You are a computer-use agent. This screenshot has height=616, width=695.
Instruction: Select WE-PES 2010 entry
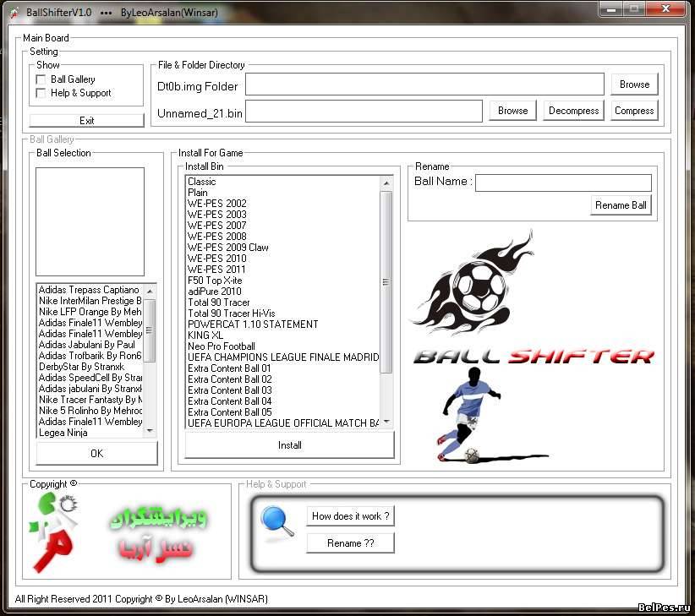point(282,259)
